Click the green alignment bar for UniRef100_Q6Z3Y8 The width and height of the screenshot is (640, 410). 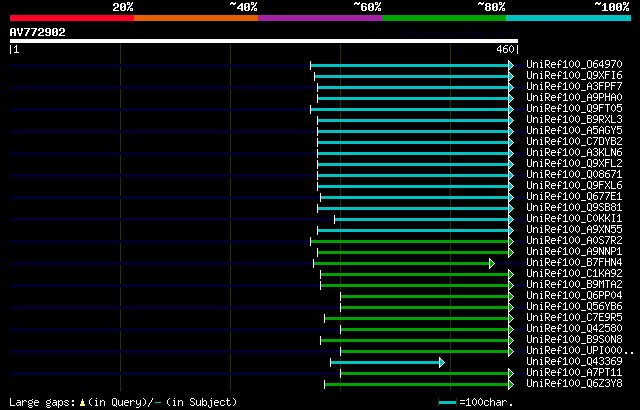[416, 385]
